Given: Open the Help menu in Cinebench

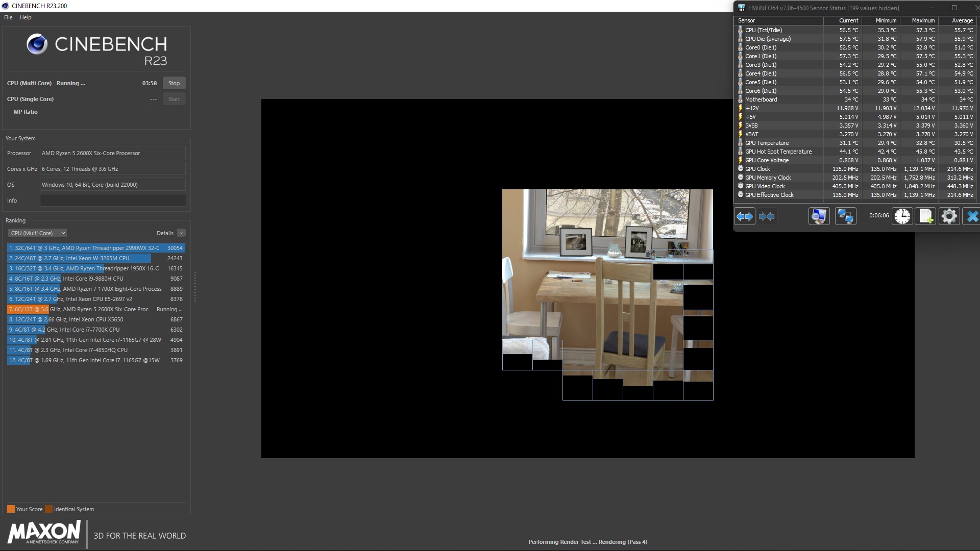Looking at the screenshot, I should [26, 17].
